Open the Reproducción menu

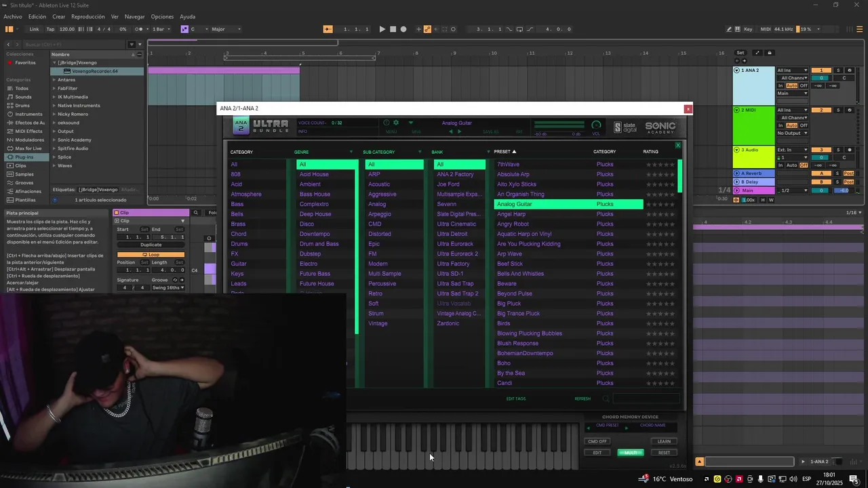[x=88, y=16]
